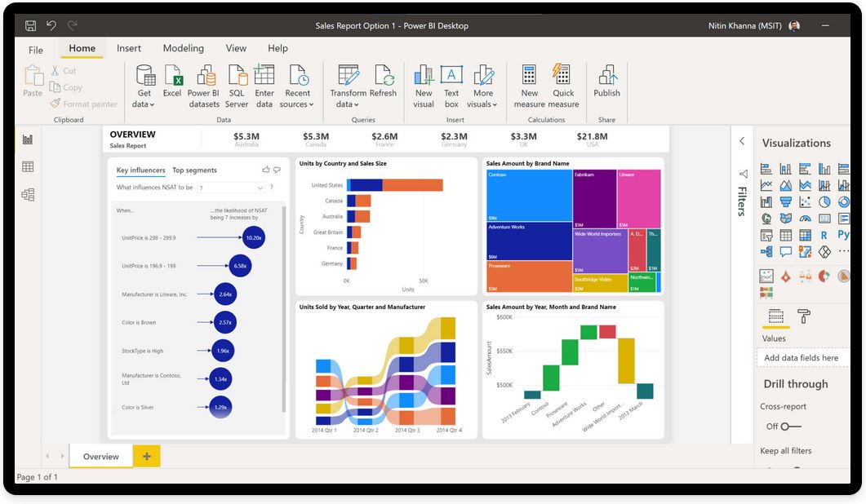Viewport: 866px width, 504px height.
Task: Open the Get data dropdown
Action: (144, 86)
